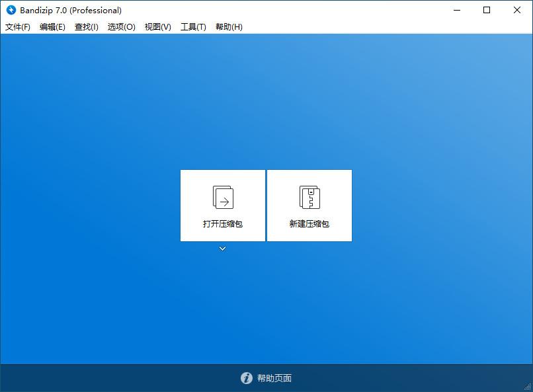This screenshot has width=533, height=392.
Task: Open the 选项 menu
Action: pyautogui.click(x=121, y=27)
